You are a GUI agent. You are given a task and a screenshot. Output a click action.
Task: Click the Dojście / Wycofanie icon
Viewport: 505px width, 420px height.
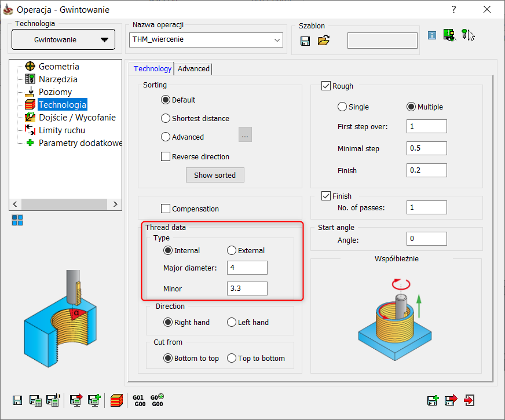[30, 117]
